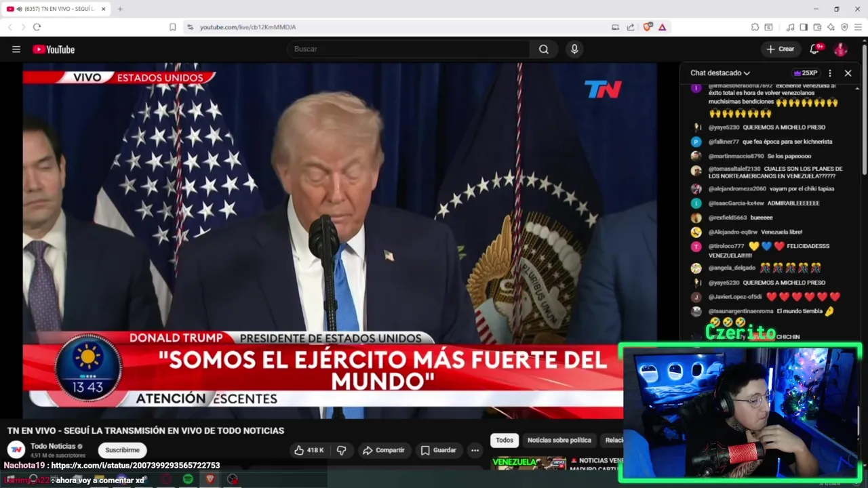Focus the Buscar search field
Screen dimensions: 868x488
click(408, 49)
